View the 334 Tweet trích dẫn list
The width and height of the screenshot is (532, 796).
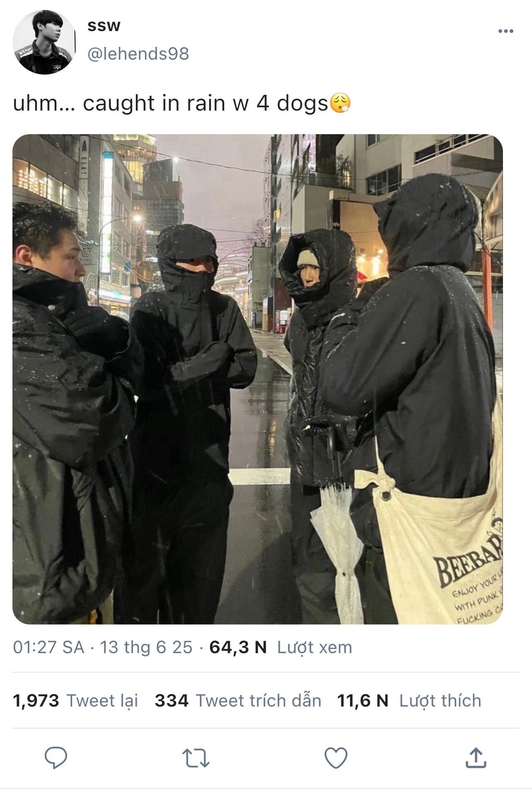[x=238, y=701]
